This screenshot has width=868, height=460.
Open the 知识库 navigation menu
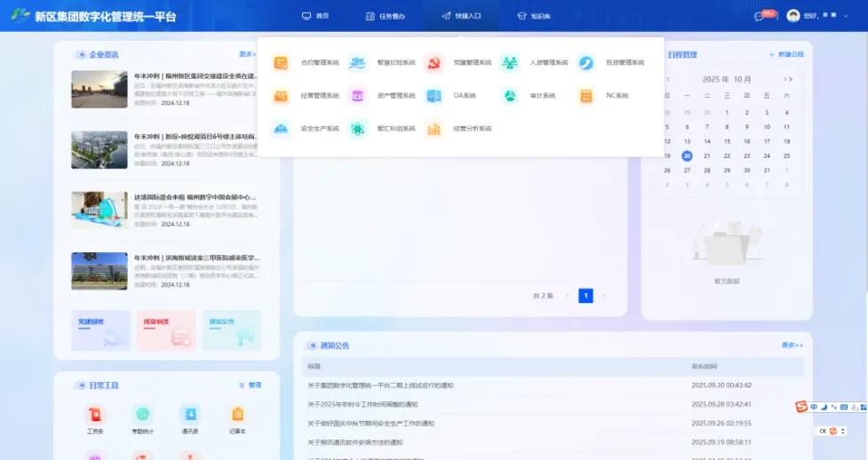point(534,16)
